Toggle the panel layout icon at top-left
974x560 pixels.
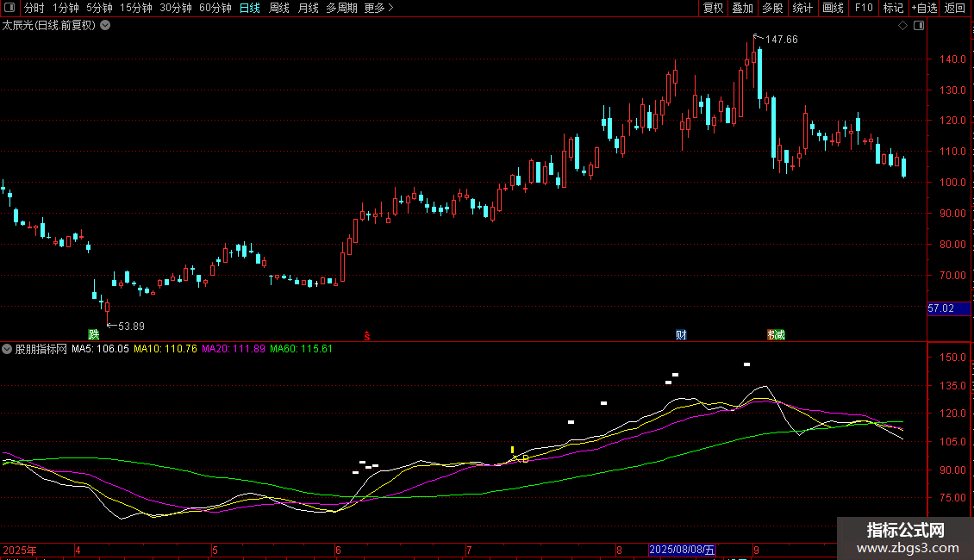[x=9, y=8]
